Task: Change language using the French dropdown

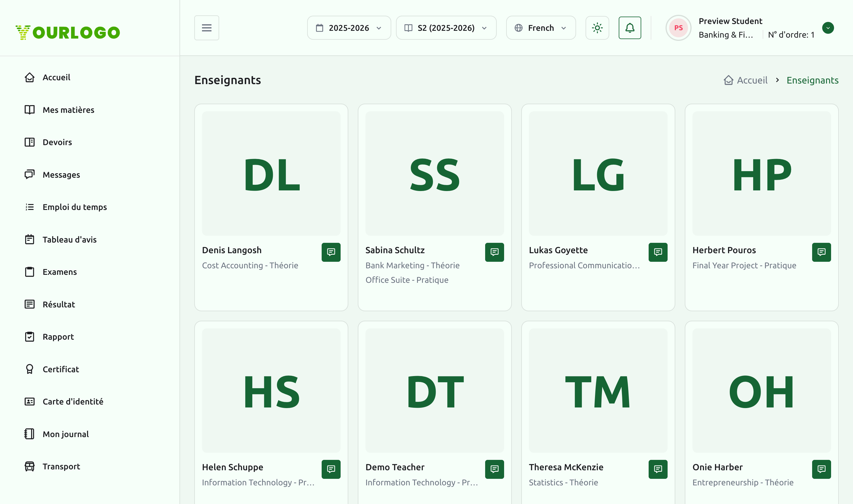Action: [541, 28]
